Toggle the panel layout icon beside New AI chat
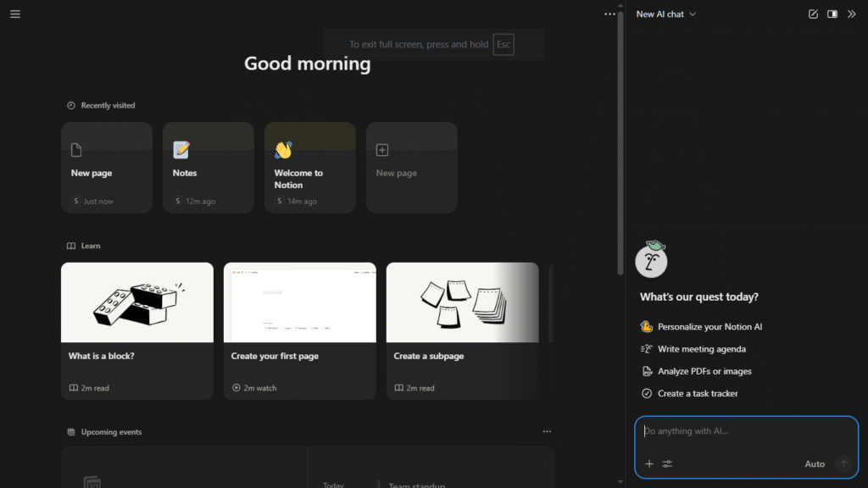 (x=832, y=14)
